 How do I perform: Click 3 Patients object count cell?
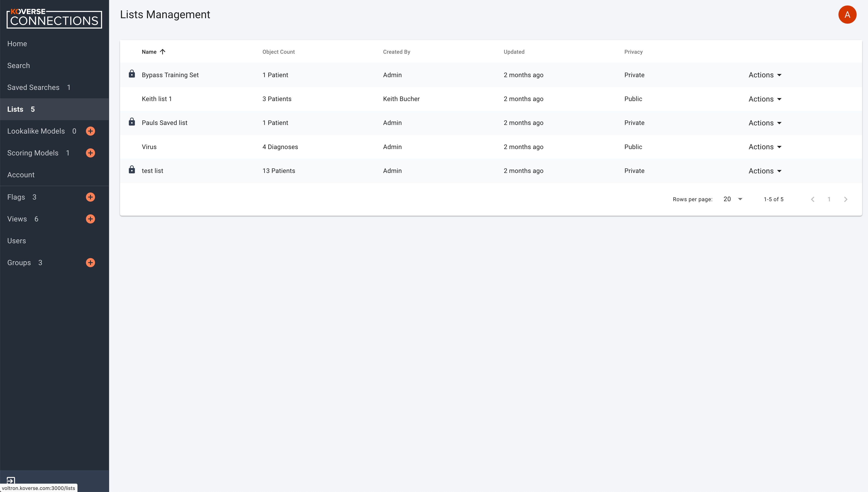pos(277,99)
